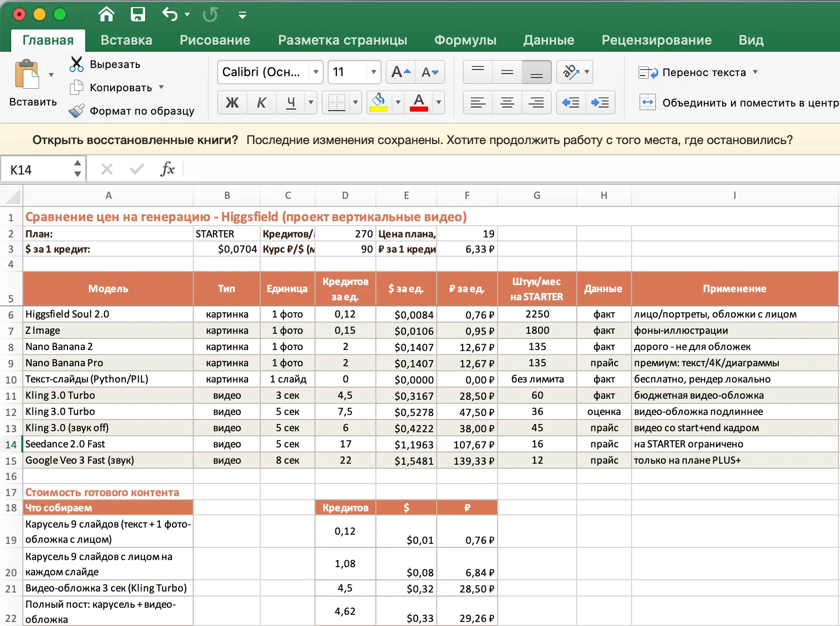840x626 pixels.
Task: Cut selection with the scissors icon
Action: (77, 64)
